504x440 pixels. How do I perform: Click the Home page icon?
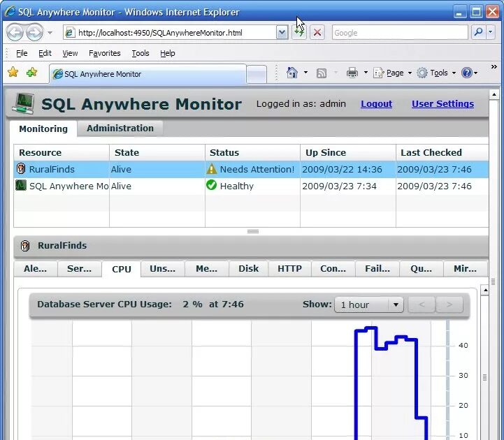coord(292,73)
